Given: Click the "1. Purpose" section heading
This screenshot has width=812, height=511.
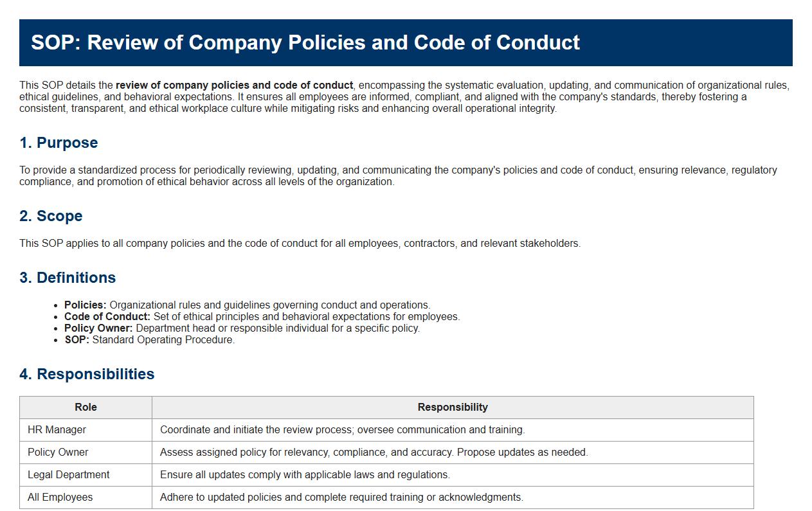Looking at the screenshot, I should coord(59,143).
